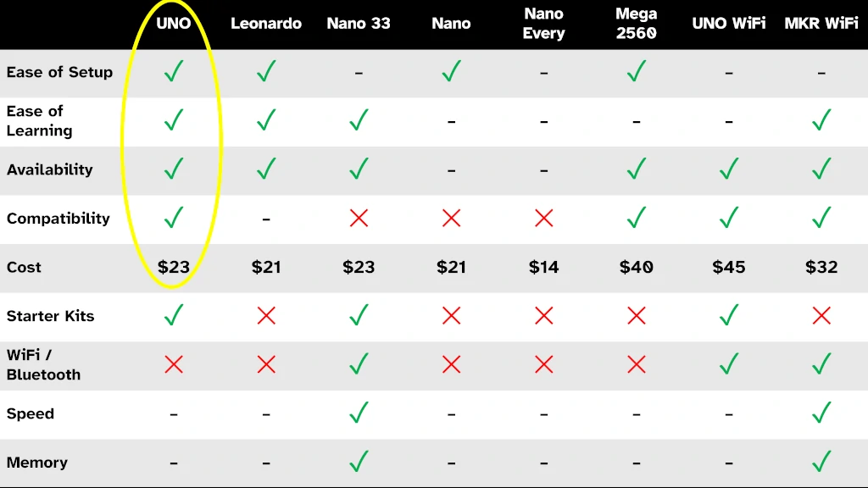Viewport: 868px width, 488px height.
Task: Click the dash for Leonardo Compatibility
Action: click(266, 219)
